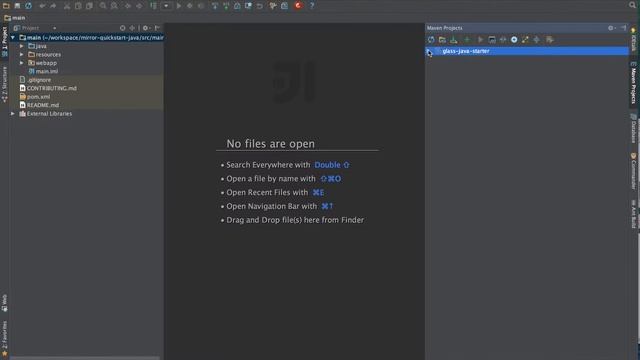Viewport: 640px width, 360px height.
Task: Click Add Maven Project plus icon
Action: 467,40
